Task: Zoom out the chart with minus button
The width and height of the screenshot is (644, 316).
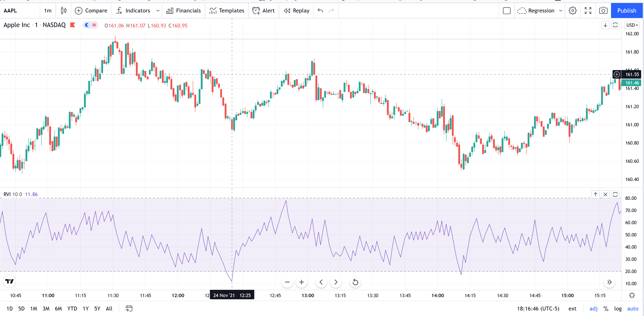Action: pos(287,282)
